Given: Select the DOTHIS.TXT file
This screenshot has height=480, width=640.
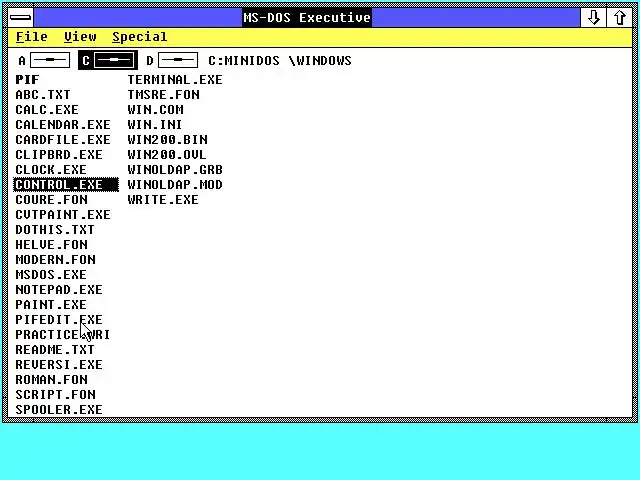Looking at the screenshot, I should [55, 230].
